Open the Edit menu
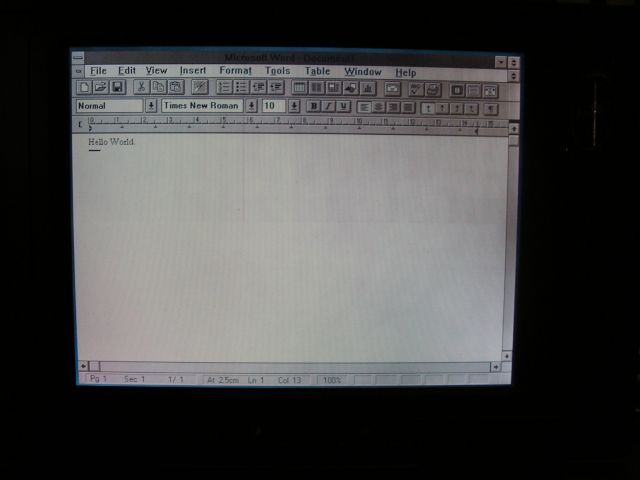This screenshot has height=480, width=640. [127, 71]
